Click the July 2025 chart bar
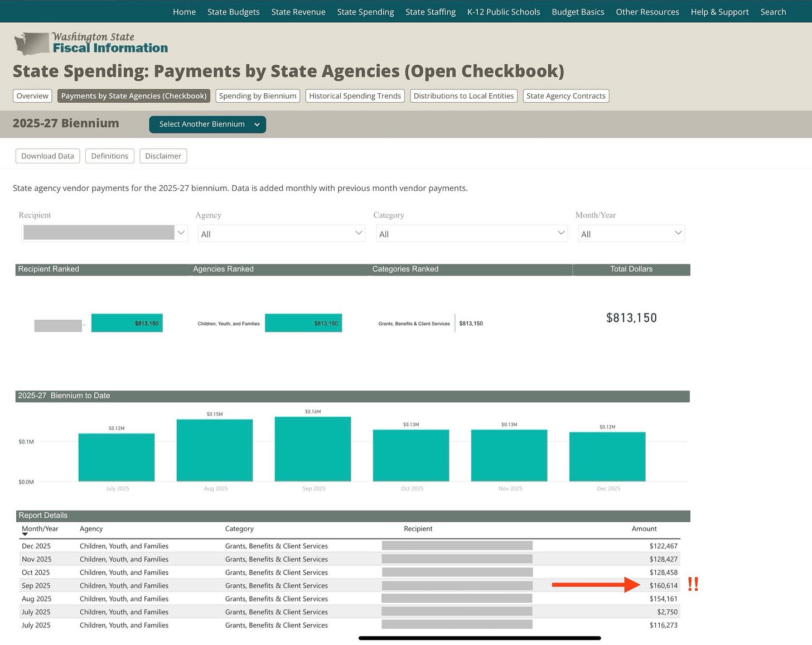Image resolution: width=812 pixels, height=645 pixels. pyautogui.click(x=117, y=458)
